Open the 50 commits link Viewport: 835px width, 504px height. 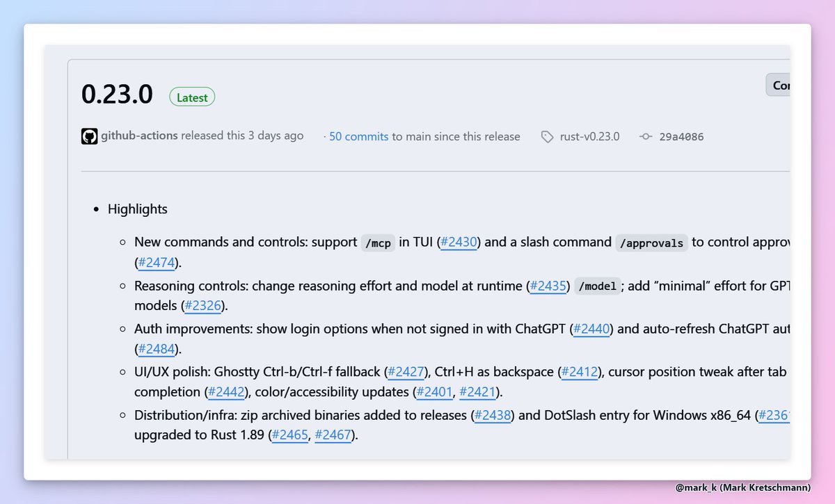point(357,136)
